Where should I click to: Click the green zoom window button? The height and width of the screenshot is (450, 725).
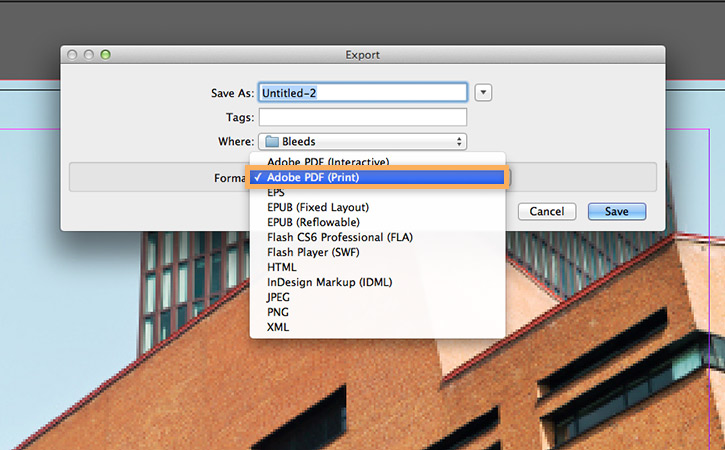[105, 55]
